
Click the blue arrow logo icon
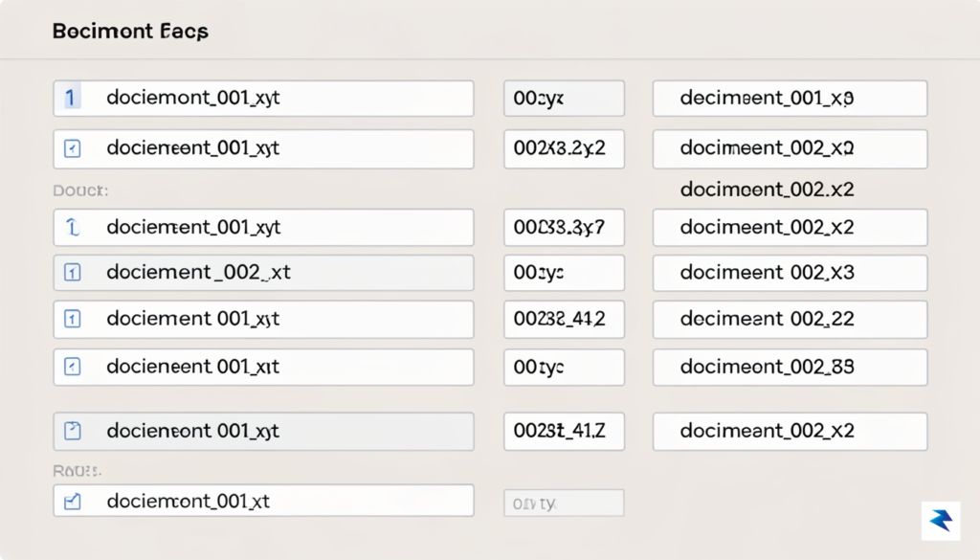tap(941, 520)
